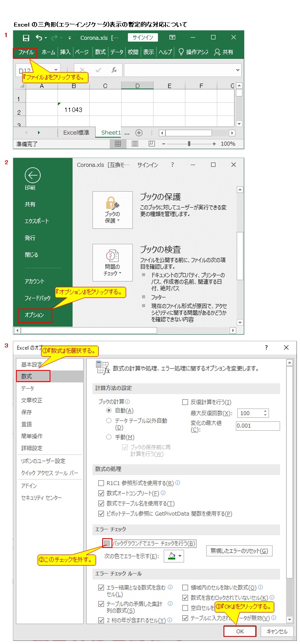Select 数式 category in Excel options list
The width and height of the screenshot is (300, 644).
49,376
